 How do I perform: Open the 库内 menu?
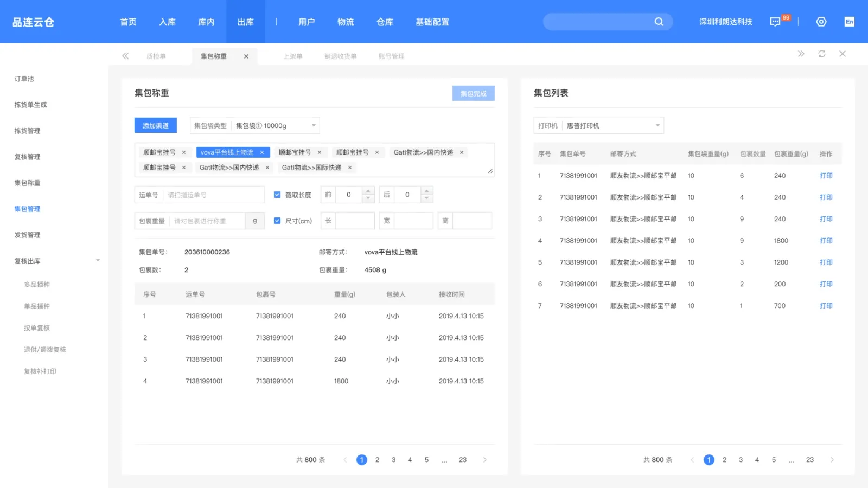(x=207, y=22)
